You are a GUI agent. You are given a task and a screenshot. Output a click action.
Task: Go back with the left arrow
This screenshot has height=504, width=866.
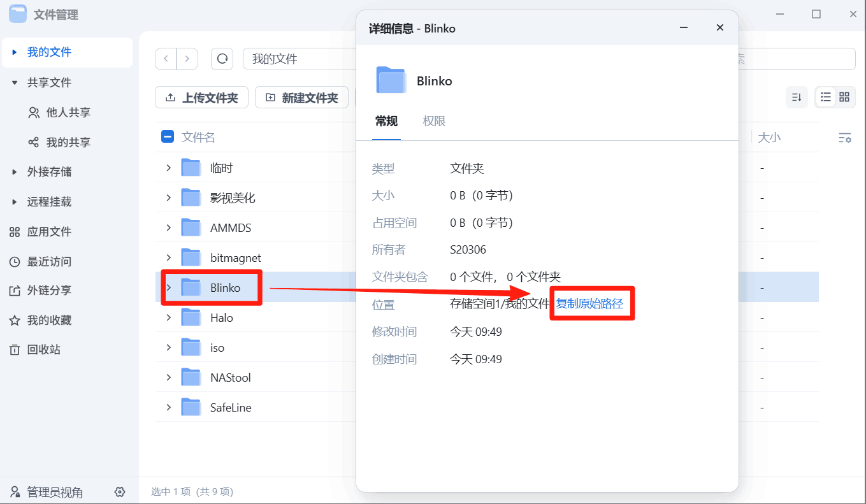(166, 59)
